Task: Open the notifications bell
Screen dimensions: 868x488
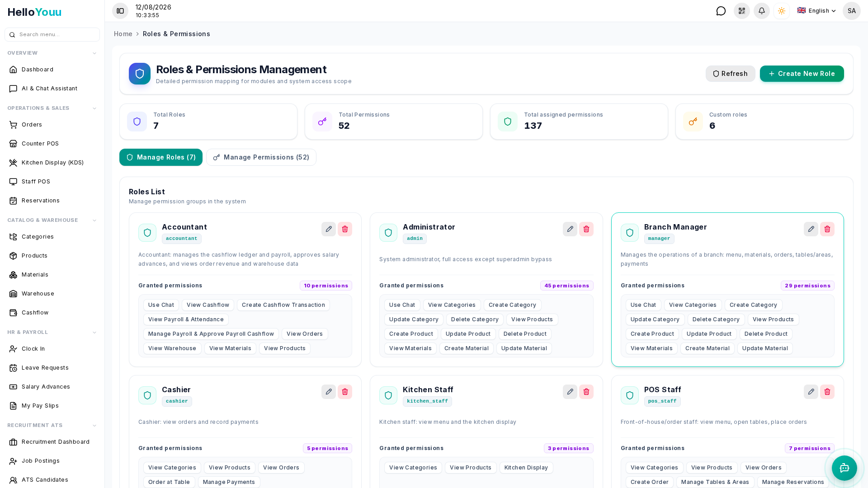Action: click(x=762, y=11)
